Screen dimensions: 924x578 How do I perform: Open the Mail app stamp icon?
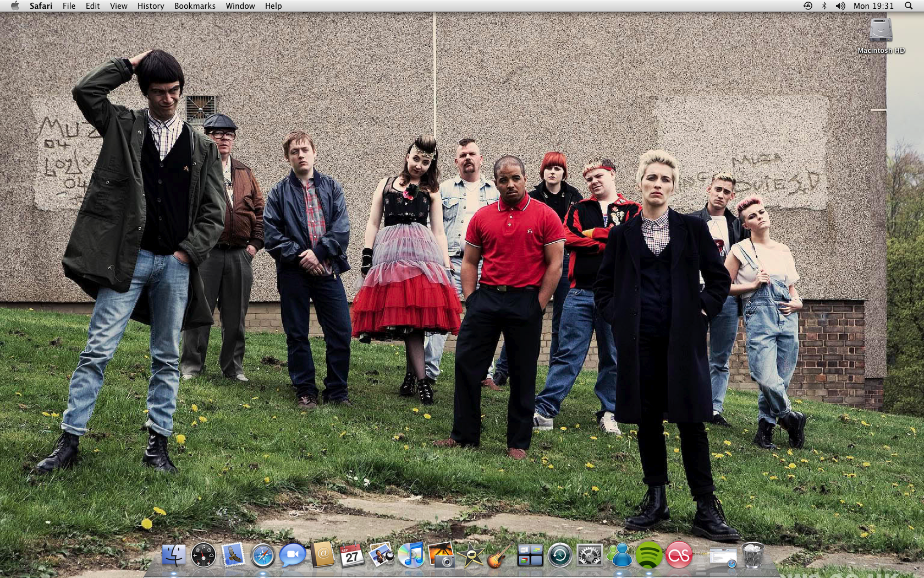(x=233, y=555)
